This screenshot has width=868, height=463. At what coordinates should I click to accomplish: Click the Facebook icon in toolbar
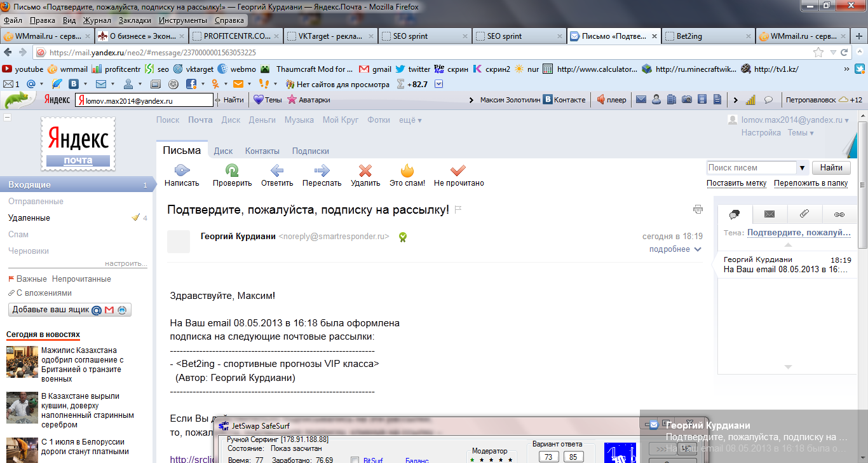pyautogui.click(x=191, y=84)
